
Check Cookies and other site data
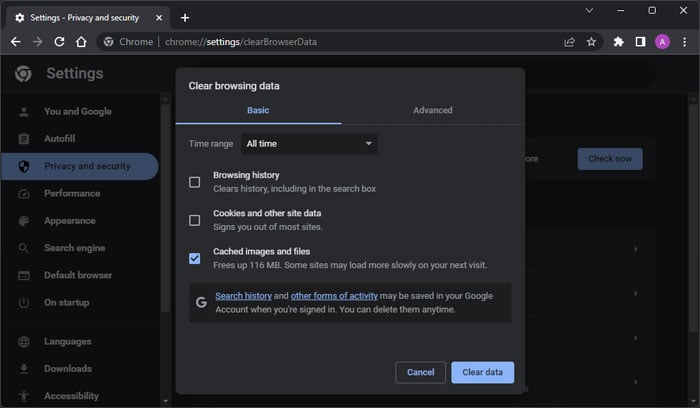point(195,220)
